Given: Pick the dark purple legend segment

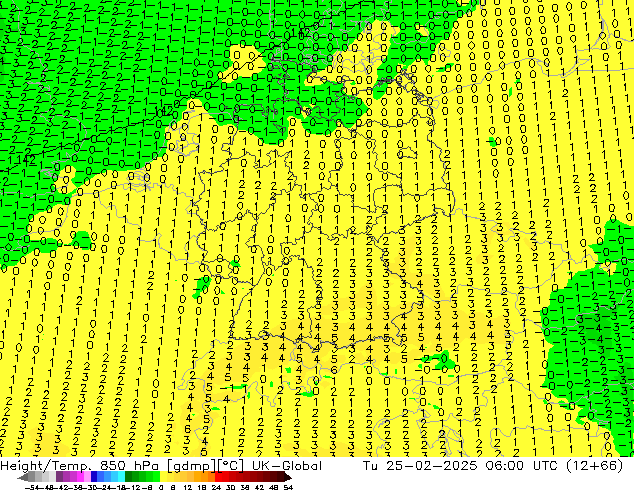Looking at the screenshot, I should click(x=59, y=477).
